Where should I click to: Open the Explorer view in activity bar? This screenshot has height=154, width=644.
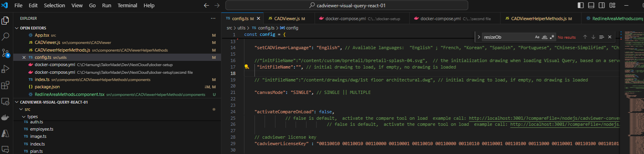coord(6,20)
